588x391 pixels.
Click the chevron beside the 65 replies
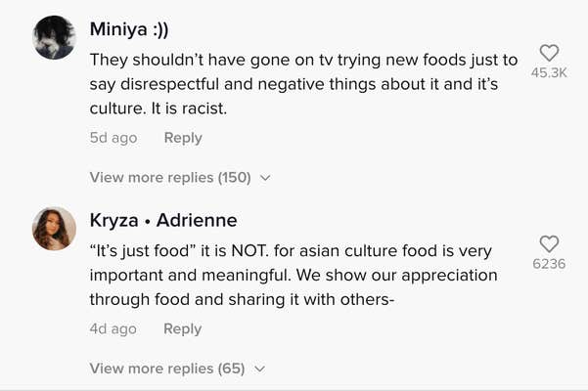pos(259,369)
